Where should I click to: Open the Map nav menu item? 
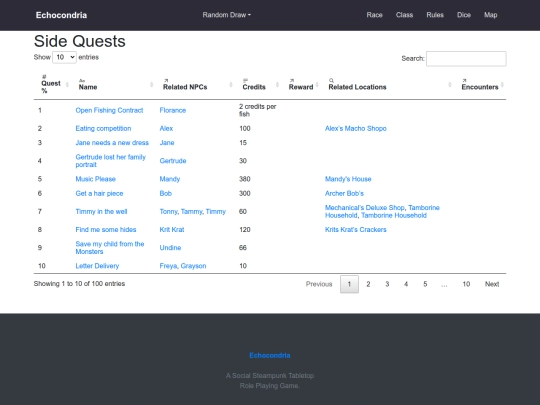[x=490, y=15]
